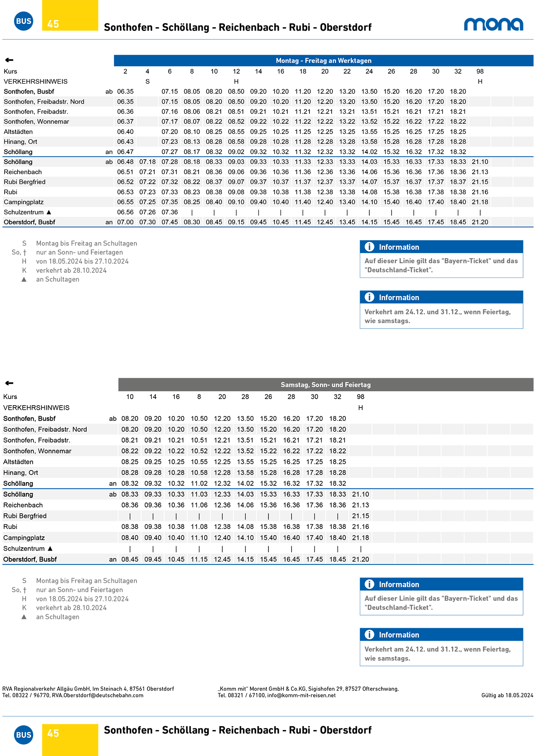Click the Campingplatz row label in weekday table
This screenshot has height=756, width=536.
point(23,202)
